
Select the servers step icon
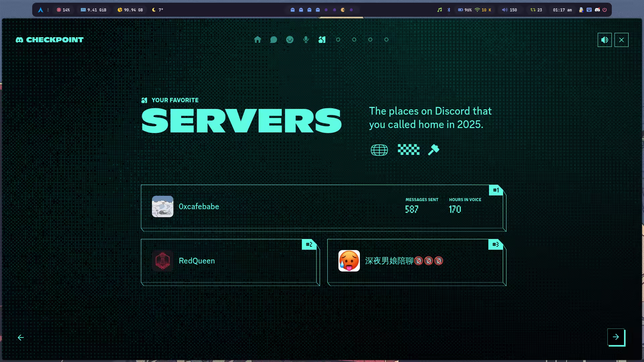click(x=322, y=40)
